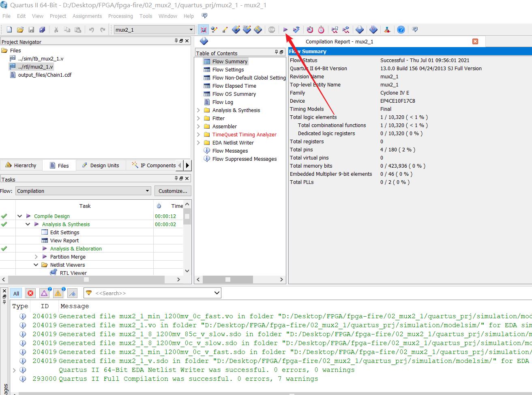Screen dimensions: 532x395
Task: Collapse the Compile Design task
Action: pyautogui.click(x=19, y=216)
